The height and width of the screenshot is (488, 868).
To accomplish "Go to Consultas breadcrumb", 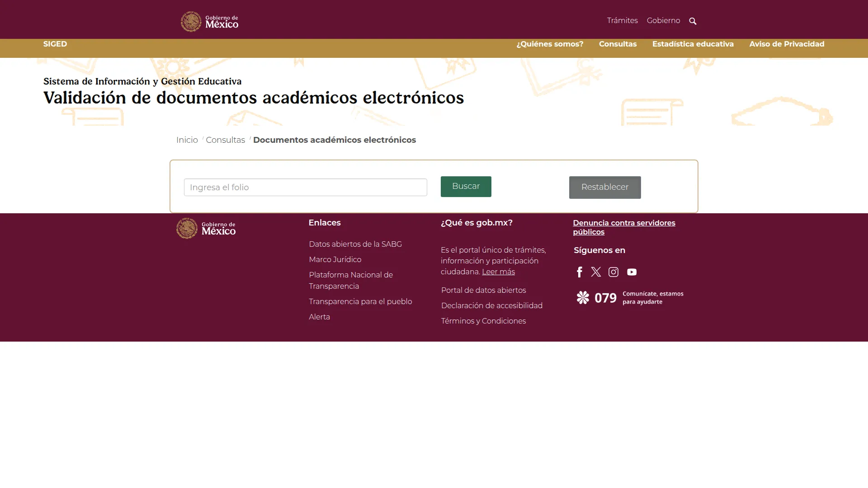I will tap(225, 140).
